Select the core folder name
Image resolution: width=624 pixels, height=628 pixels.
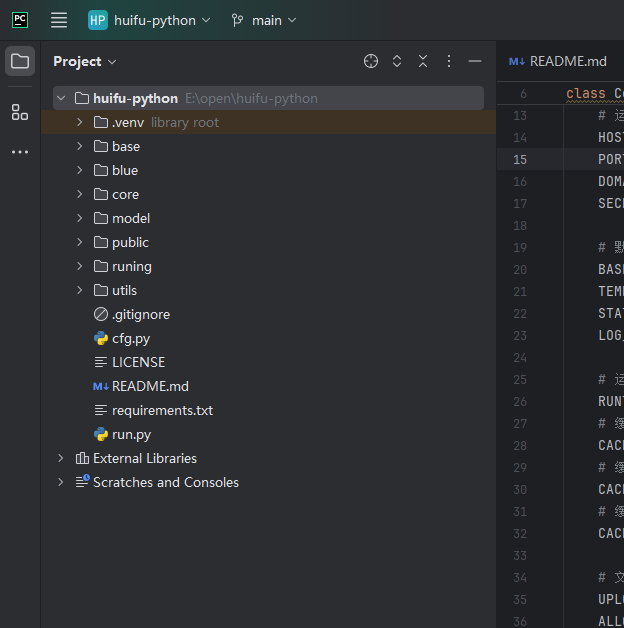(125, 195)
